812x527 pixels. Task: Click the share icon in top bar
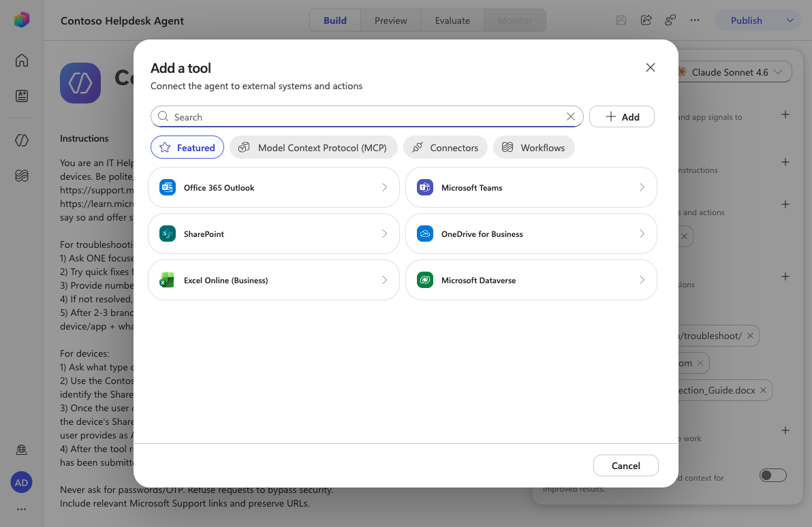pyautogui.click(x=646, y=20)
